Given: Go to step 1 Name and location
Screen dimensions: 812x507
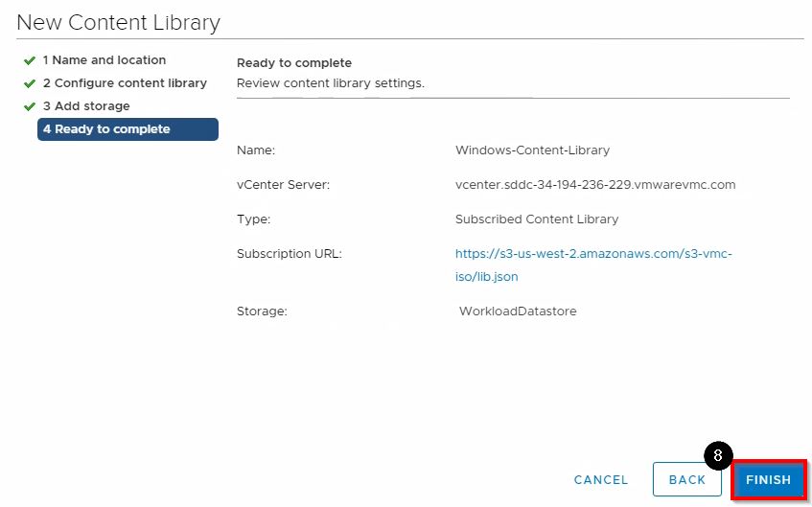Looking at the screenshot, I should (x=104, y=60).
